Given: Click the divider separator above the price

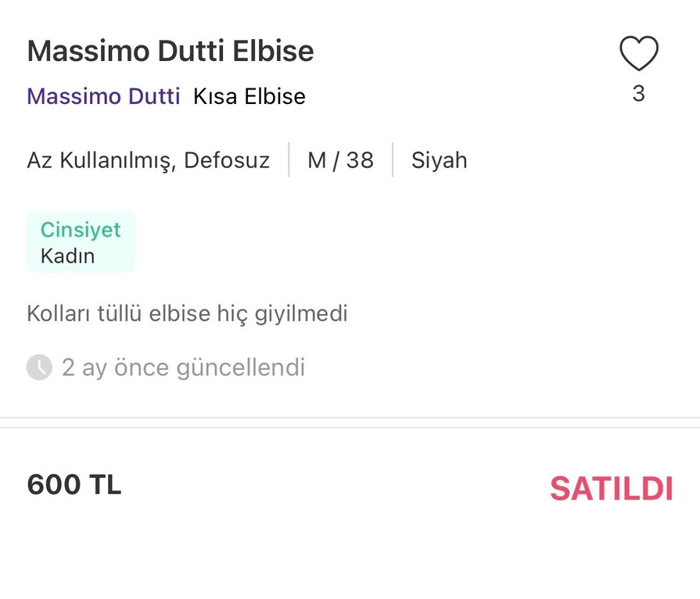Looking at the screenshot, I should pyautogui.click(x=350, y=422).
